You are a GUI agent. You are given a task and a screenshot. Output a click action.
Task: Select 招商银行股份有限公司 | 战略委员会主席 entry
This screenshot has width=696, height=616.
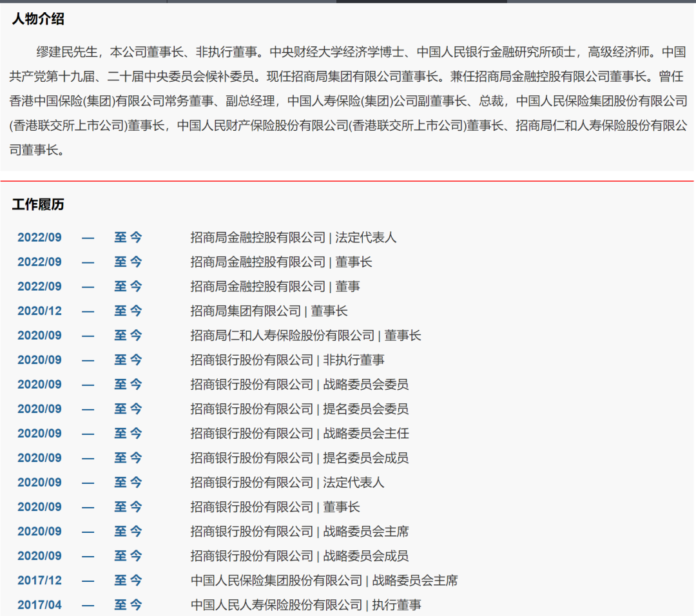(300, 531)
